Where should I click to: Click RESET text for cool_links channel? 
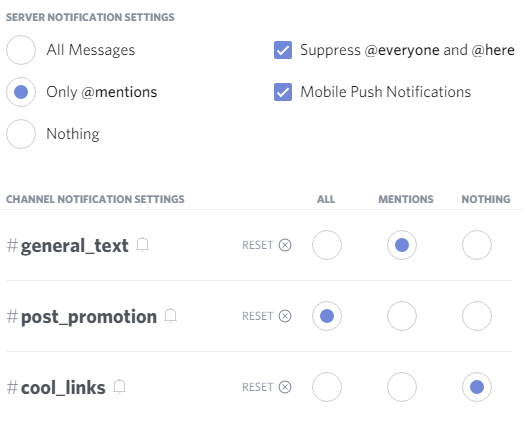(258, 387)
